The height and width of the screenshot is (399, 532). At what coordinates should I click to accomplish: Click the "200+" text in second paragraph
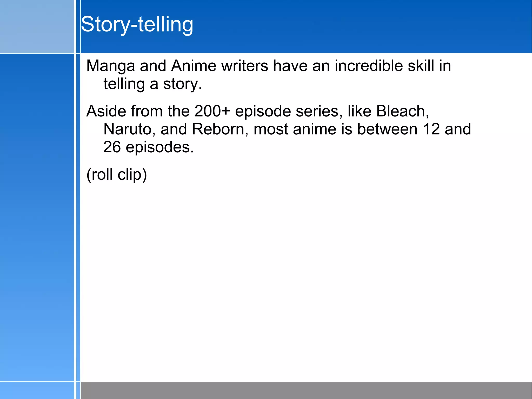(212, 111)
